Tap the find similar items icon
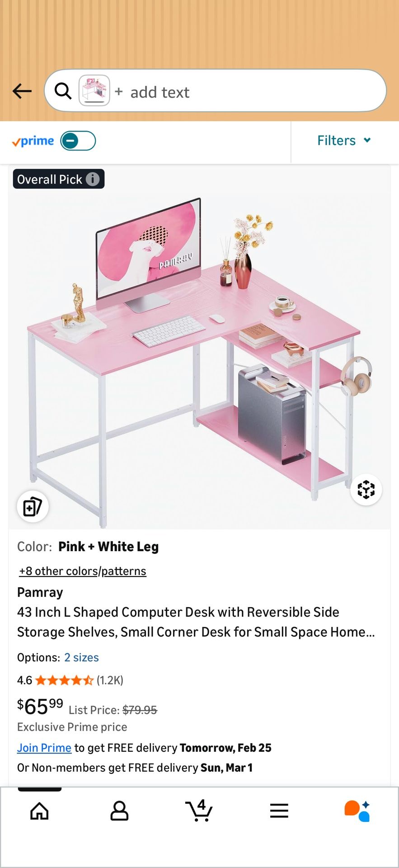 (33, 506)
